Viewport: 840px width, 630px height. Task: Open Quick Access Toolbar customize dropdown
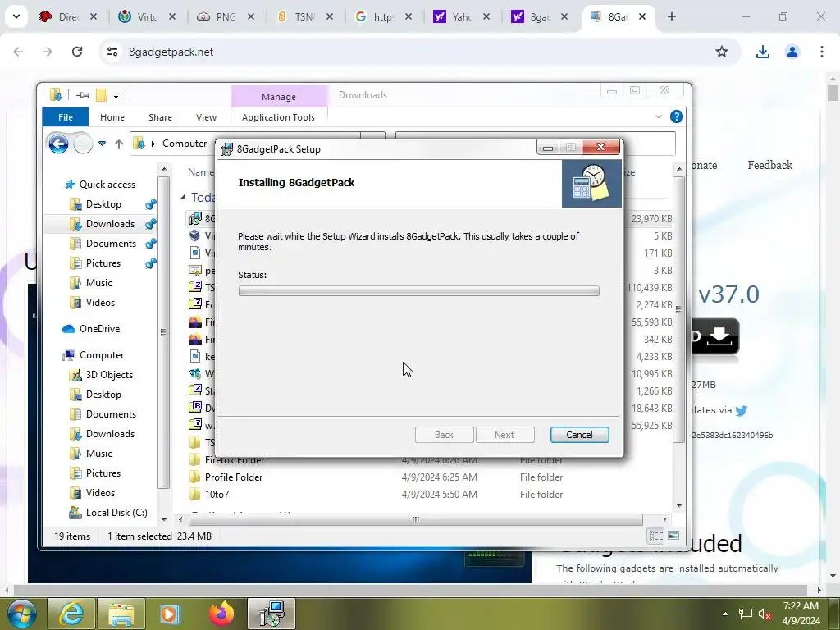pyautogui.click(x=116, y=95)
